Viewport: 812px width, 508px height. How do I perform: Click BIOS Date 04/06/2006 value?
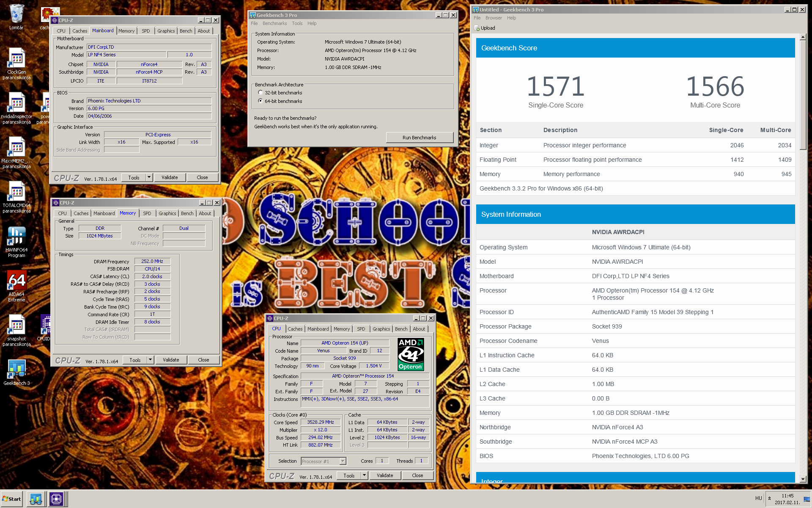[x=149, y=116]
